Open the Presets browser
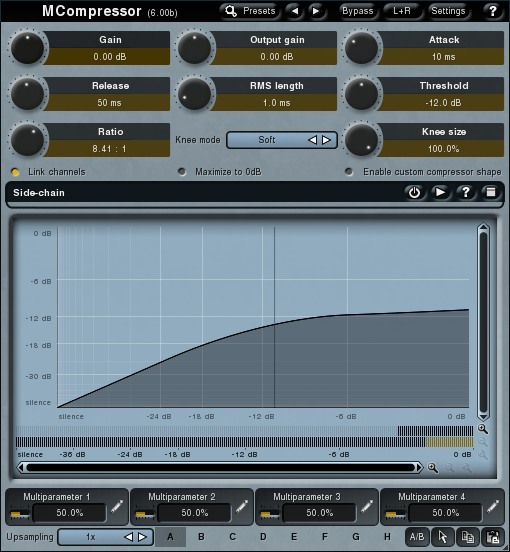The height and width of the screenshot is (552, 510). [250, 11]
